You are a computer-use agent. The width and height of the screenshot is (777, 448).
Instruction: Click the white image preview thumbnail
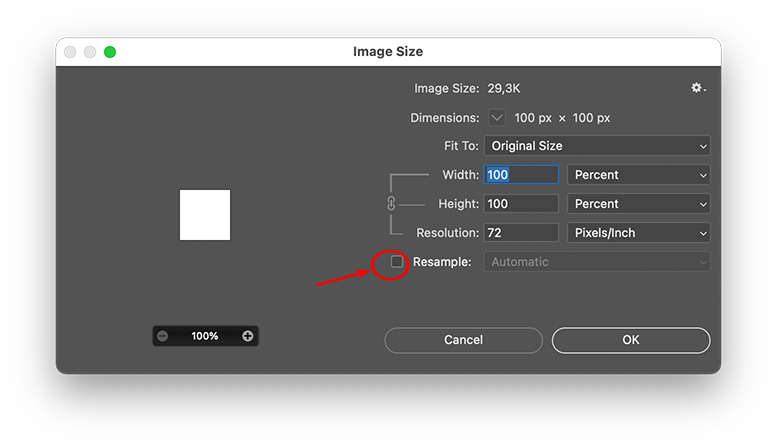205,215
